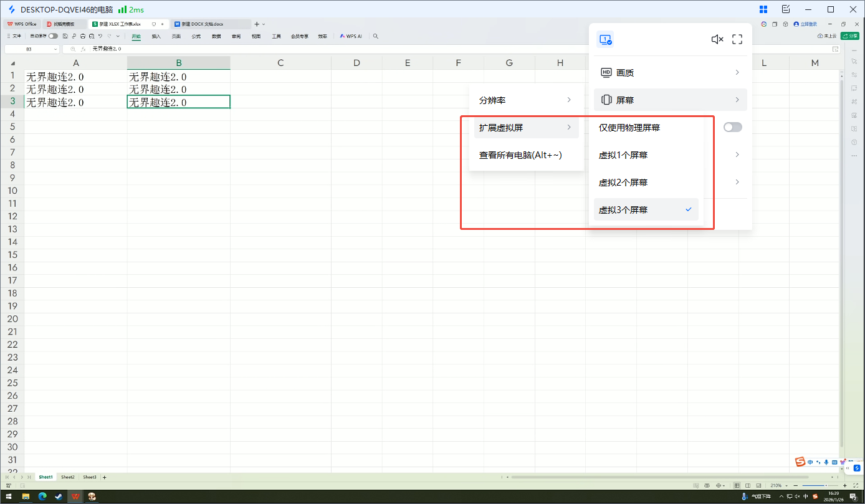865x504 pixels.
Task: Open the WPS AI assistant
Action: (350, 36)
